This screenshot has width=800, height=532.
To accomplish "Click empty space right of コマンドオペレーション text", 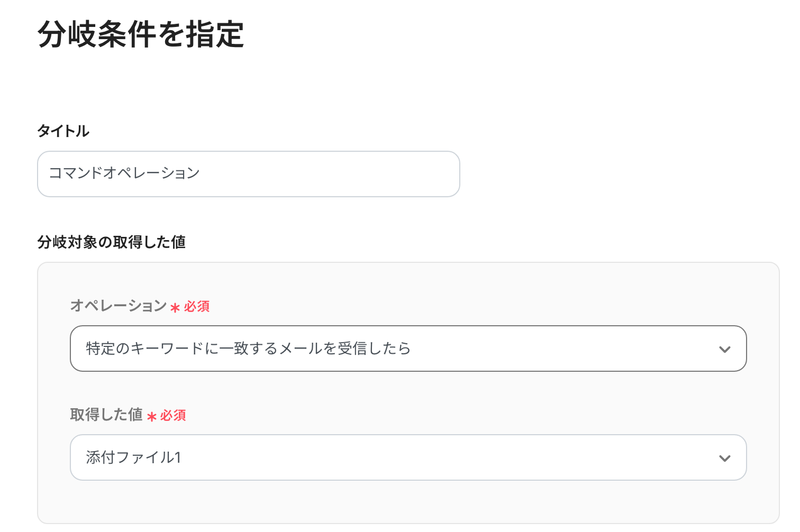I will click(328, 174).
